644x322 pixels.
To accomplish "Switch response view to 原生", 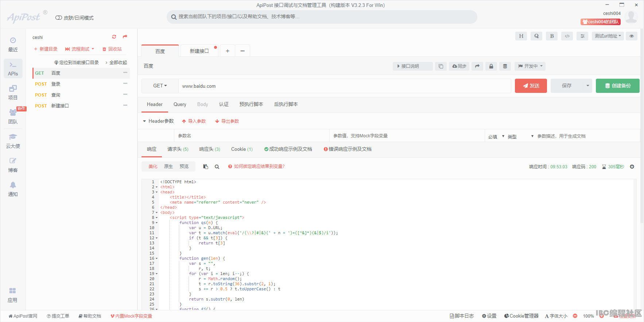I will pos(168,166).
